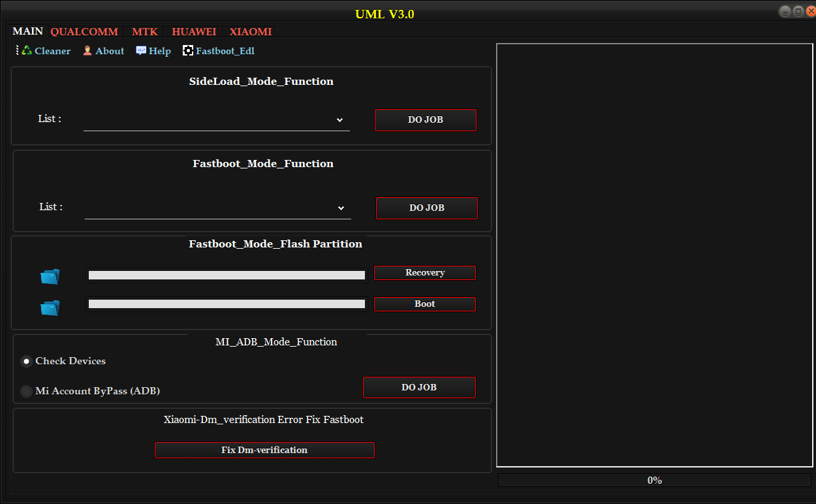The width and height of the screenshot is (816, 504).
Task: Open folder browser for Recovery image
Action: (x=50, y=276)
